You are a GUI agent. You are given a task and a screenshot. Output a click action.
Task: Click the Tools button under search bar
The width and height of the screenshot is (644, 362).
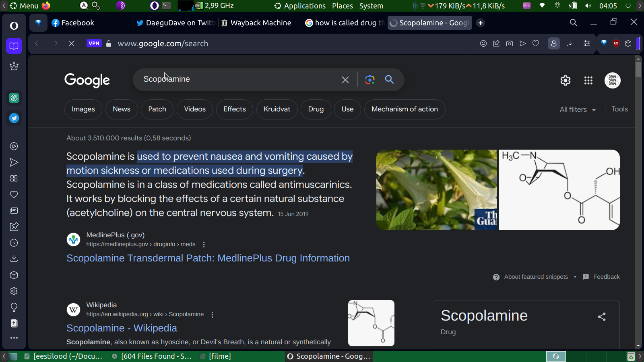click(619, 109)
